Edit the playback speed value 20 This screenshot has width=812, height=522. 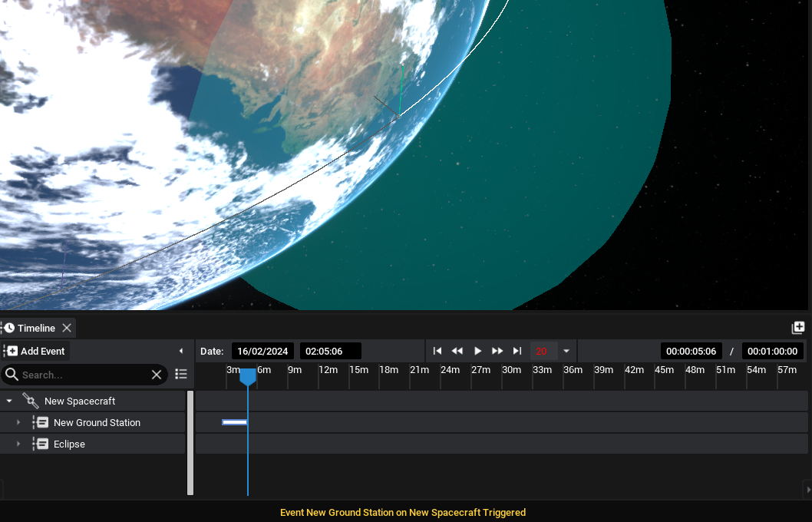click(x=543, y=351)
